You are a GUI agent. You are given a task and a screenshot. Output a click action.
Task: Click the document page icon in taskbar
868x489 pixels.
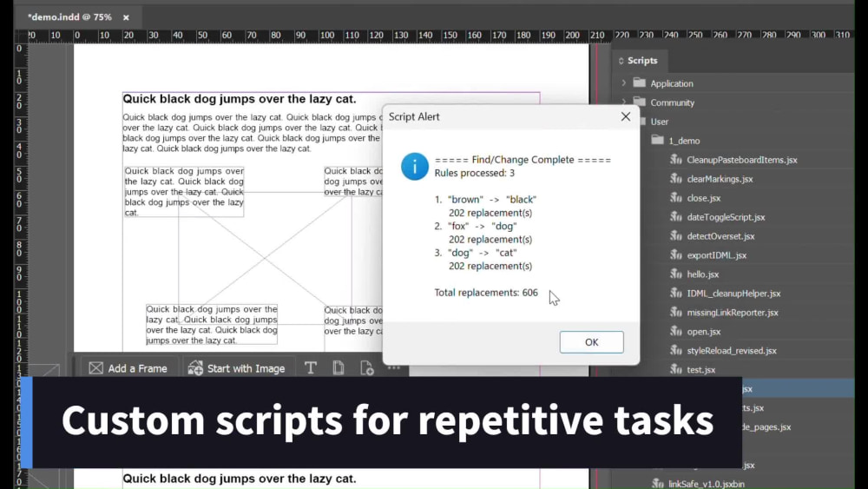(339, 367)
